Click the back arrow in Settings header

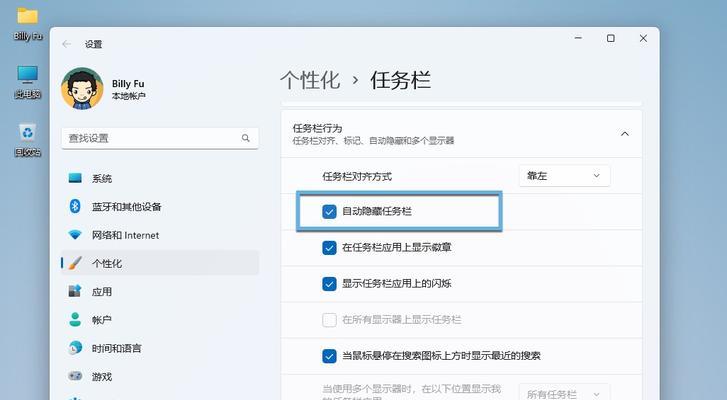[66, 44]
